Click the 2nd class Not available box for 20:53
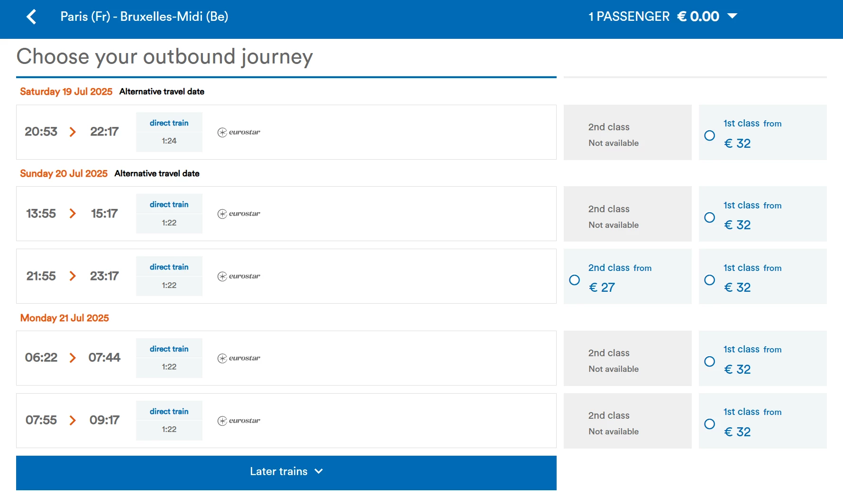 tap(628, 132)
